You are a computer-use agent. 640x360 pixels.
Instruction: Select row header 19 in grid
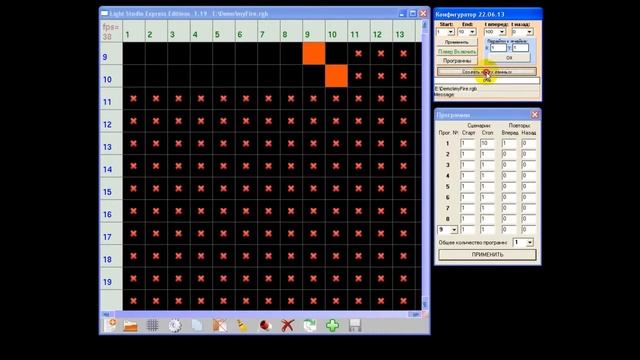pos(111,278)
